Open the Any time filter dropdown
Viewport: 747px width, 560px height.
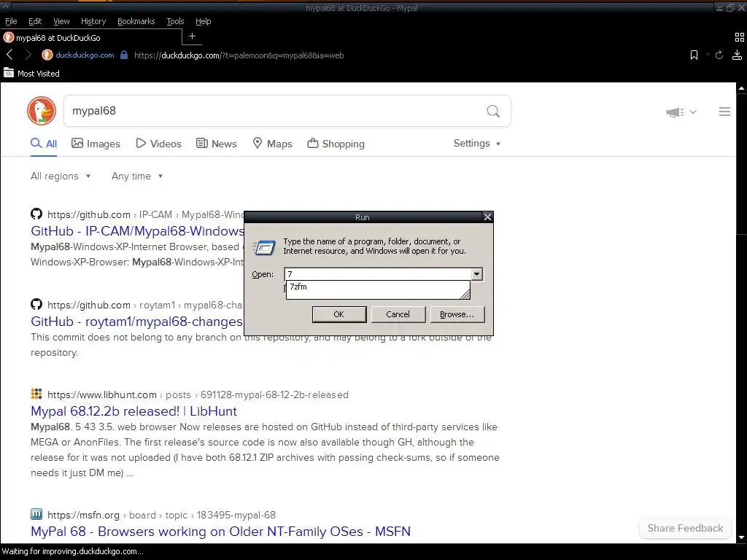point(137,176)
